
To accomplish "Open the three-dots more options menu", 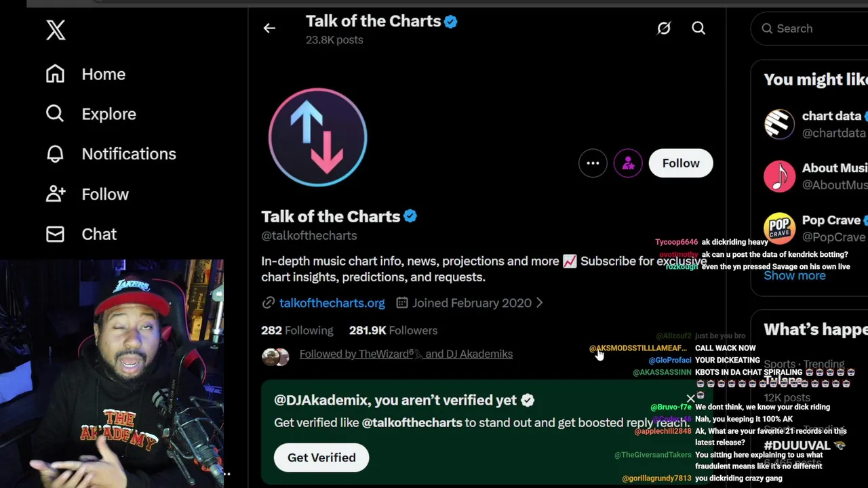I will (593, 163).
